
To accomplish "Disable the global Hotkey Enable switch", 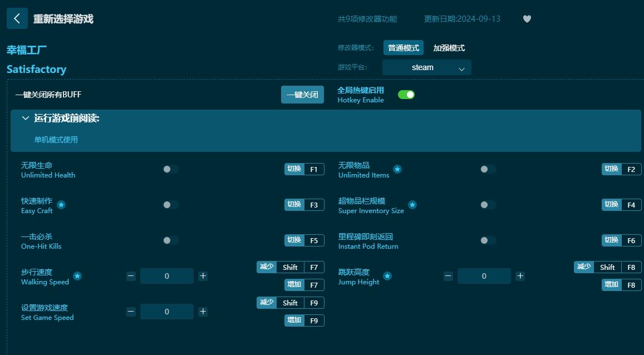I will point(406,95).
